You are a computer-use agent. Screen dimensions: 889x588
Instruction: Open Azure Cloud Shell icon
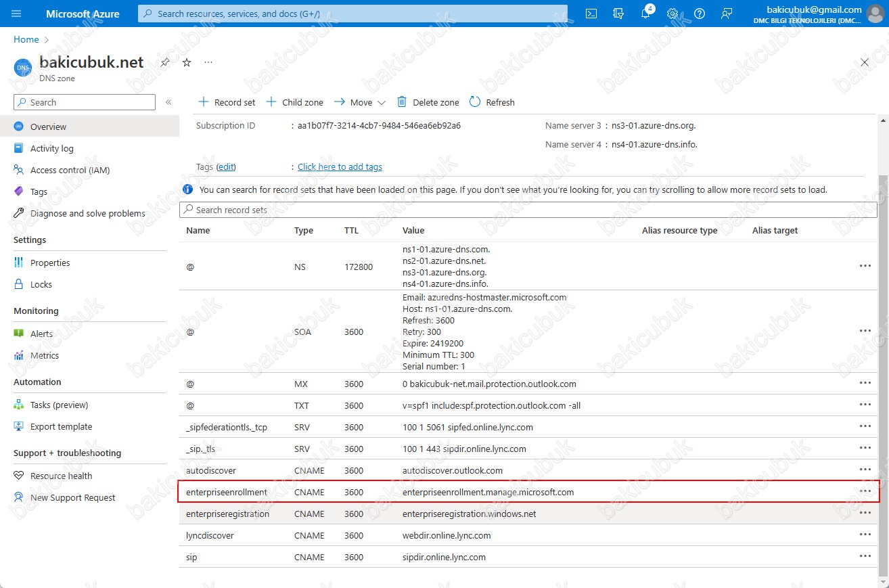(591, 14)
